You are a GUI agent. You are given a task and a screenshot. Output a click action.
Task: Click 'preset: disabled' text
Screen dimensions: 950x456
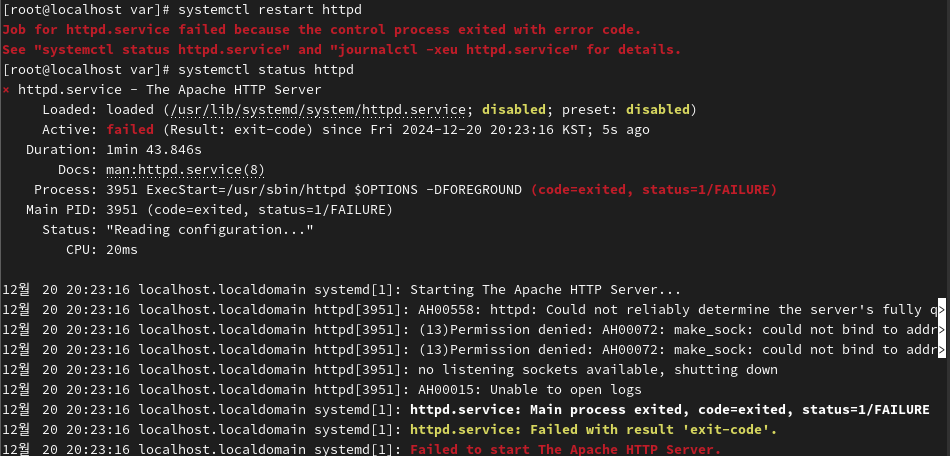coord(626,110)
